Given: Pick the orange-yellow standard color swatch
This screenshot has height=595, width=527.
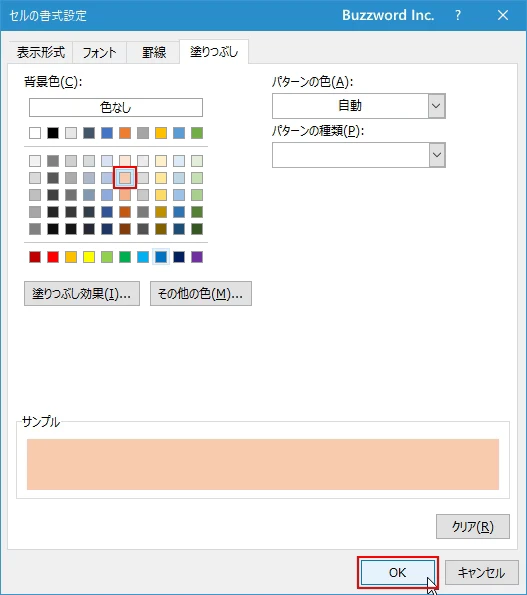Looking at the screenshot, I should [71, 257].
